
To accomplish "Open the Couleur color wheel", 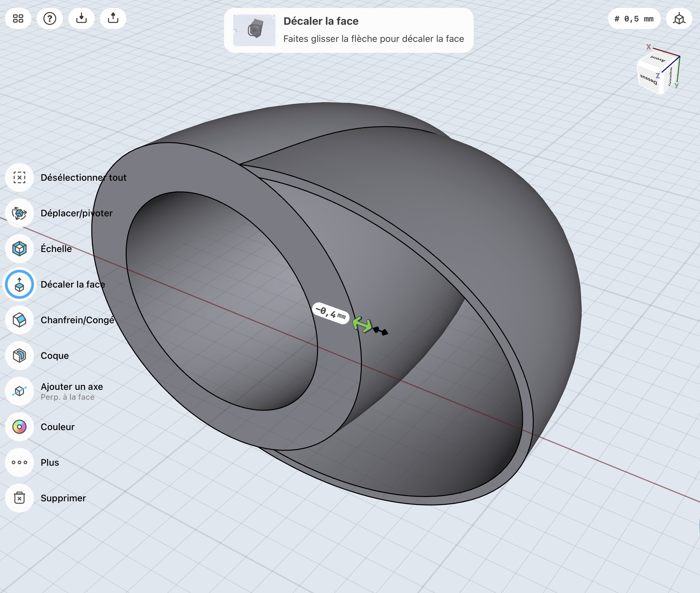I will [x=19, y=427].
